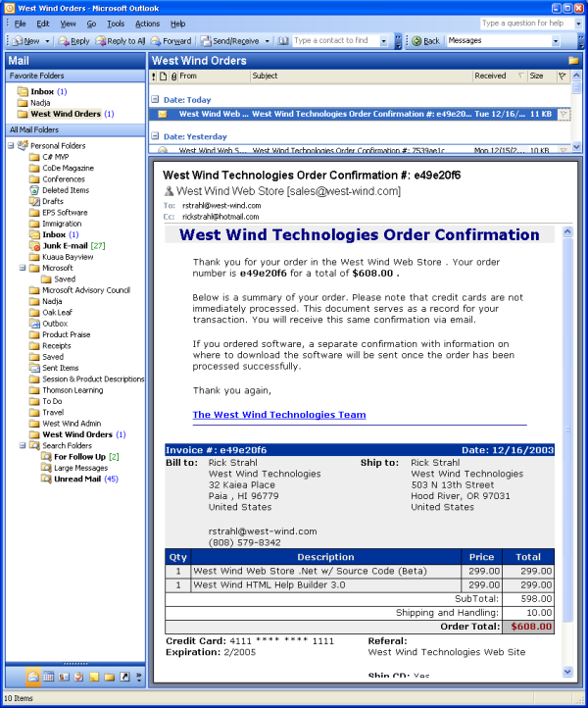Viewport: 588px width, 708px height.
Task: Open the Actions menu
Action: point(147,23)
